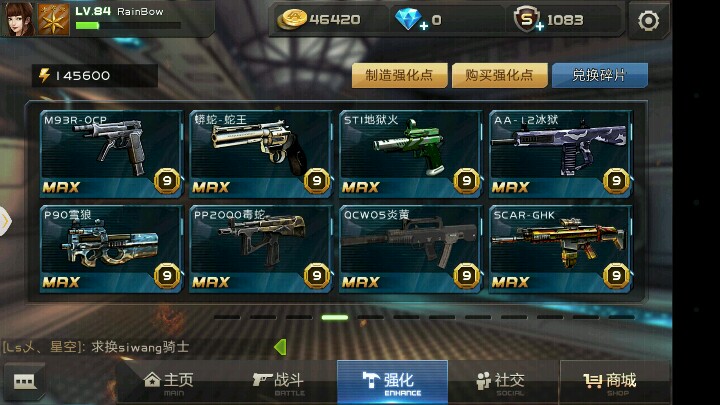Expand the left side panel chevron
The image size is (720, 405).
tap(5, 221)
